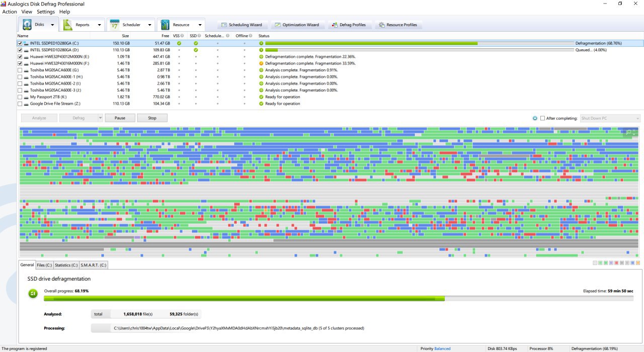Open the Help menu

point(64,12)
